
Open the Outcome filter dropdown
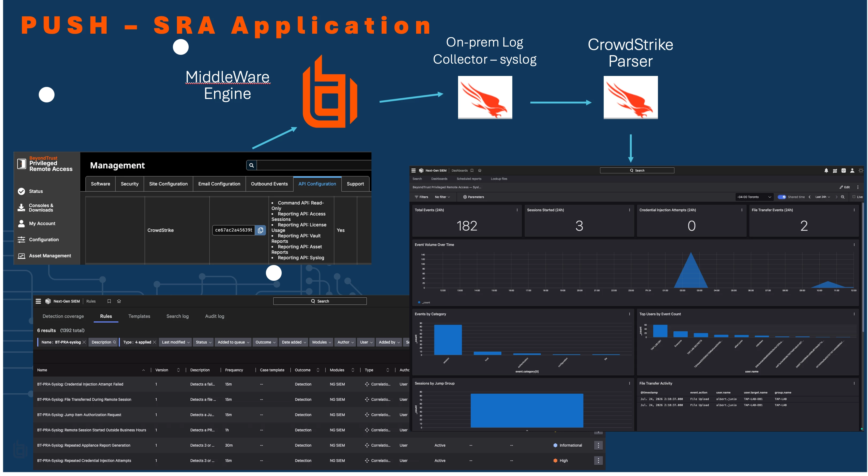265,342
